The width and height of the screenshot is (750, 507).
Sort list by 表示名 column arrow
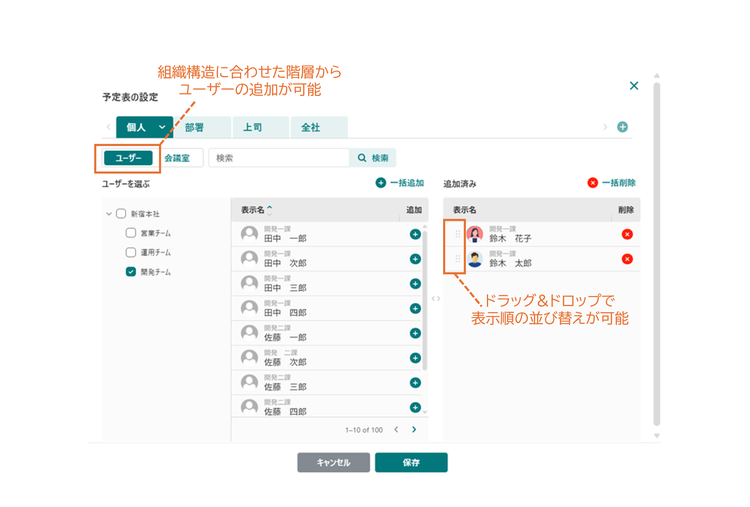(270, 209)
